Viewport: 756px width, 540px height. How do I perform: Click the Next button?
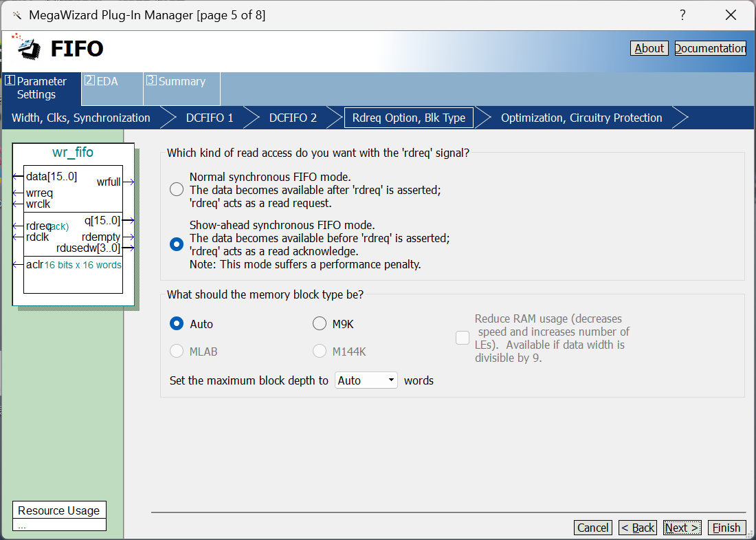coord(682,528)
